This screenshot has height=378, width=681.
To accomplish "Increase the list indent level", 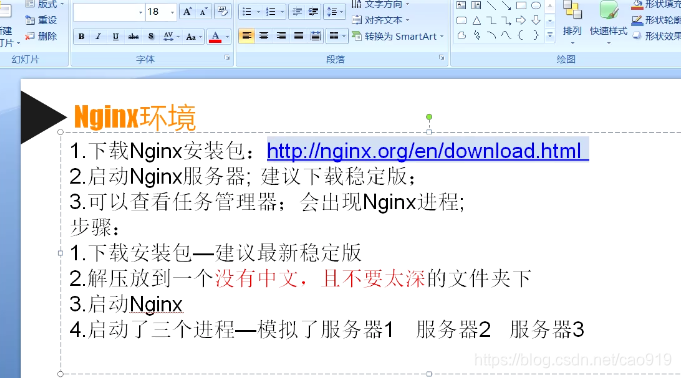I will (x=314, y=12).
